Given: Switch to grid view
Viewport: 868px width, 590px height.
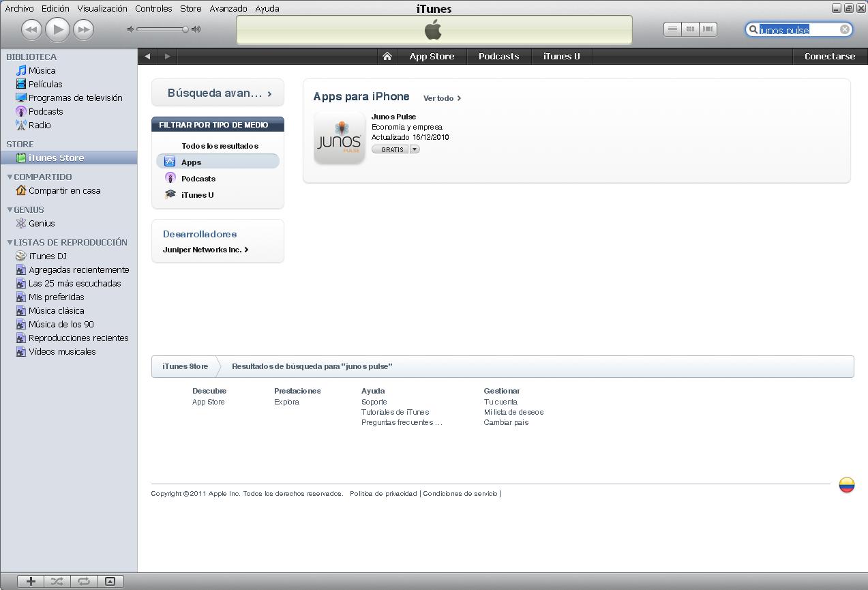Looking at the screenshot, I should point(690,29).
